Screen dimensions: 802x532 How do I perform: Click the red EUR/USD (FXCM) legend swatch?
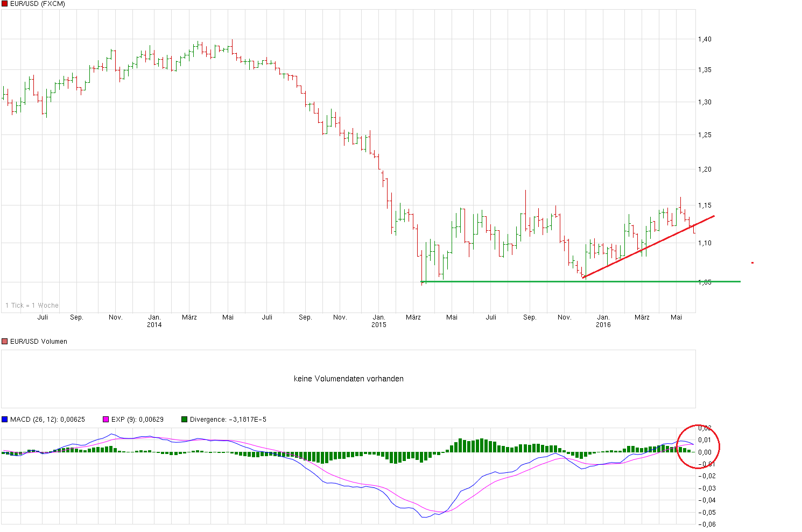click(5, 4)
